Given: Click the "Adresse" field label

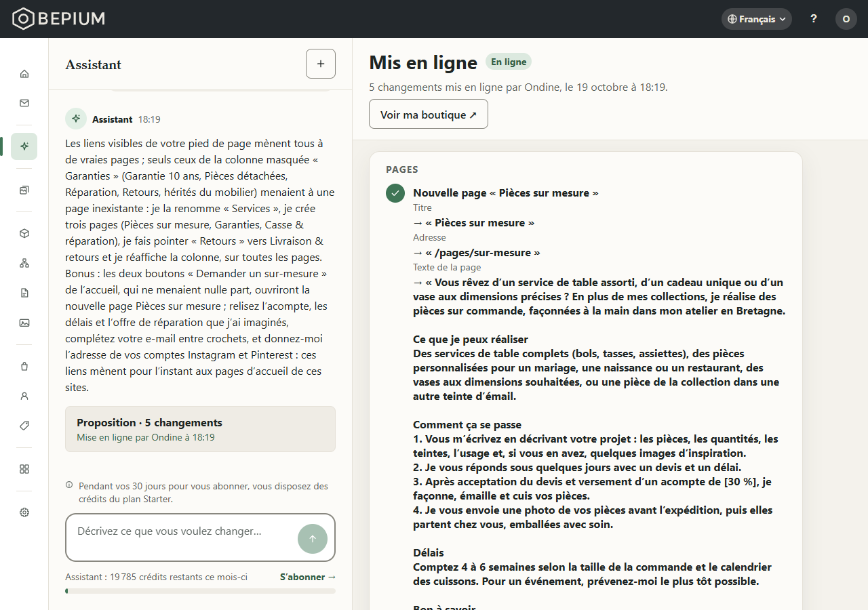Looking at the screenshot, I should 429,238.
